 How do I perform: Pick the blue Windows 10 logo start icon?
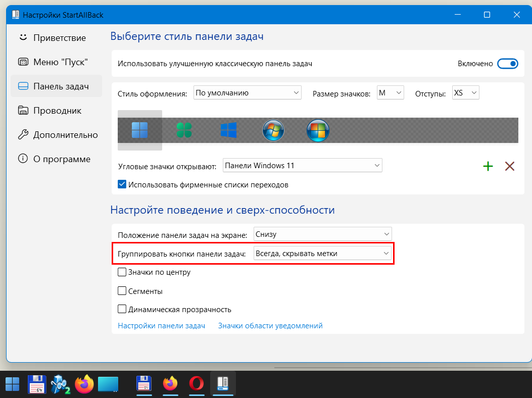point(228,130)
